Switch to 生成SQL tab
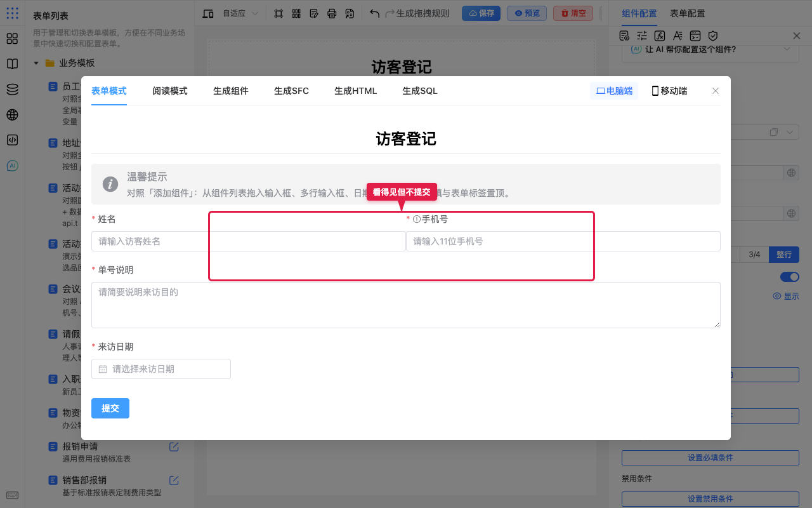 420,91
